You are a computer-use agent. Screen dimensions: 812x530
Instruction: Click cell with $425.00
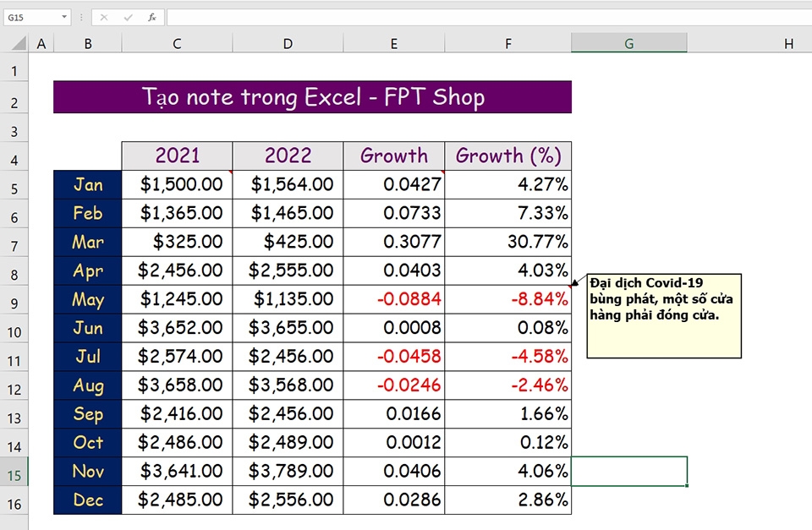click(288, 242)
